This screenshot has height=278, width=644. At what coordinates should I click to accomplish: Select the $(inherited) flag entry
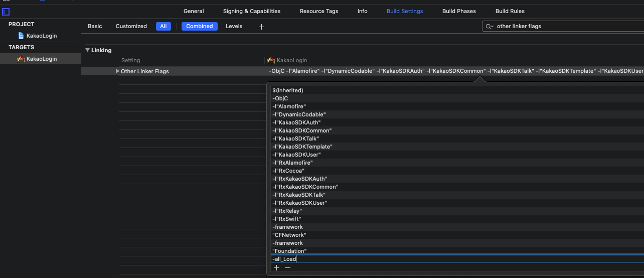[457, 90]
